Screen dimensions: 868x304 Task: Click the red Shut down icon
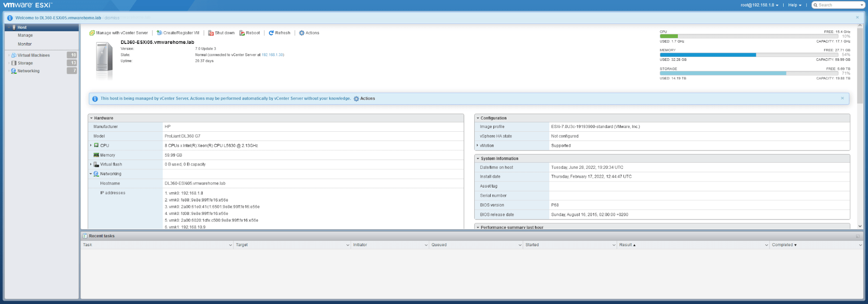tap(211, 33)
